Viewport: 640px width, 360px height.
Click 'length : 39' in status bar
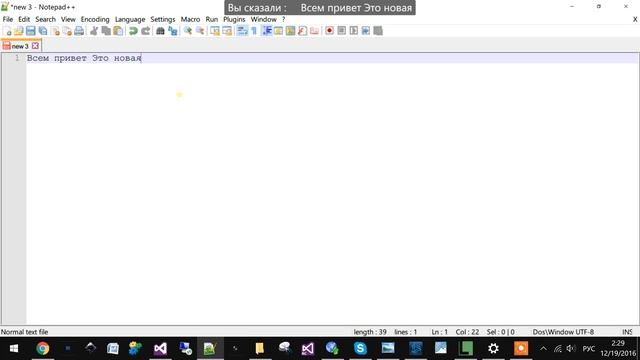click(x=370, y=332)
